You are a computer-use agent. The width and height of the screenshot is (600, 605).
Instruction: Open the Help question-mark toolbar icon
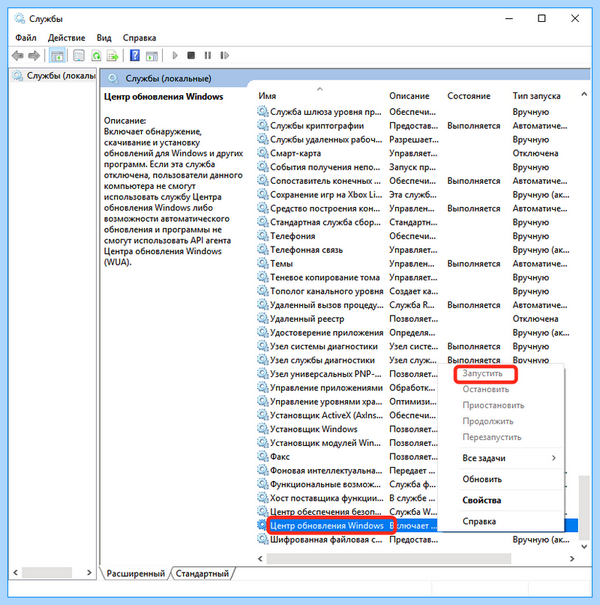click(x=135, y=56)
